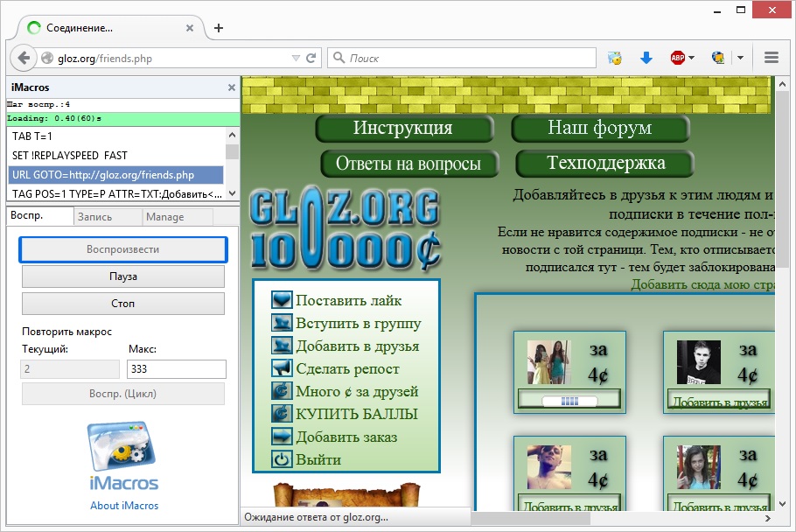Open the URL history dropdown arrow
Screen dimensions: 796x532
pos(296,59)
